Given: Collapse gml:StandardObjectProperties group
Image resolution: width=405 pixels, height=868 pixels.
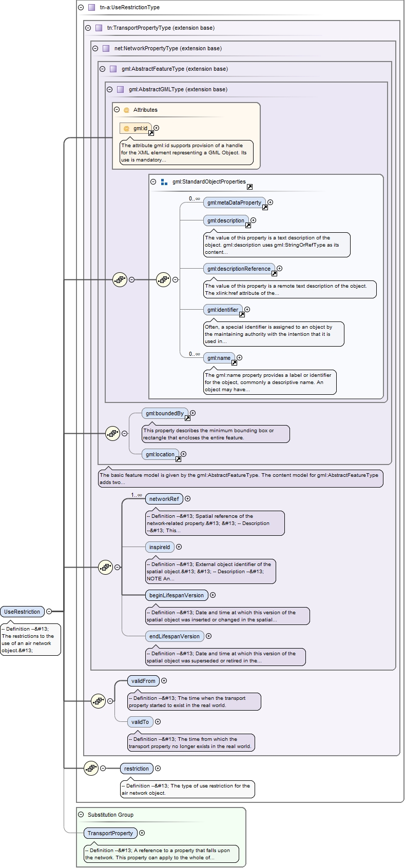Looking at the screenshot, I should [153, 181].
